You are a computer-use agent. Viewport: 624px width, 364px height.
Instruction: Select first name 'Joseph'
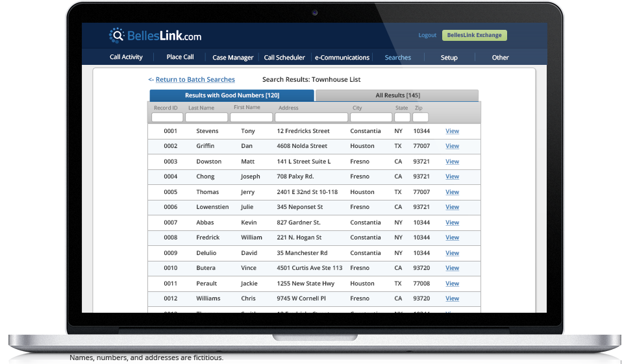coord(251,176)
